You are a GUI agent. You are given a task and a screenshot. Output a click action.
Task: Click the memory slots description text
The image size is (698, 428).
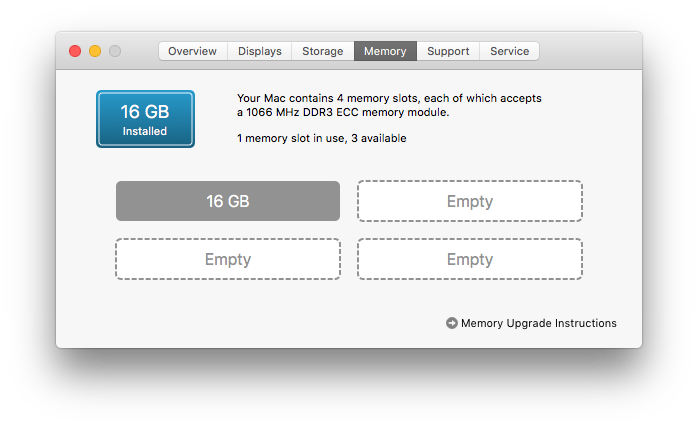tap(389, 105)
